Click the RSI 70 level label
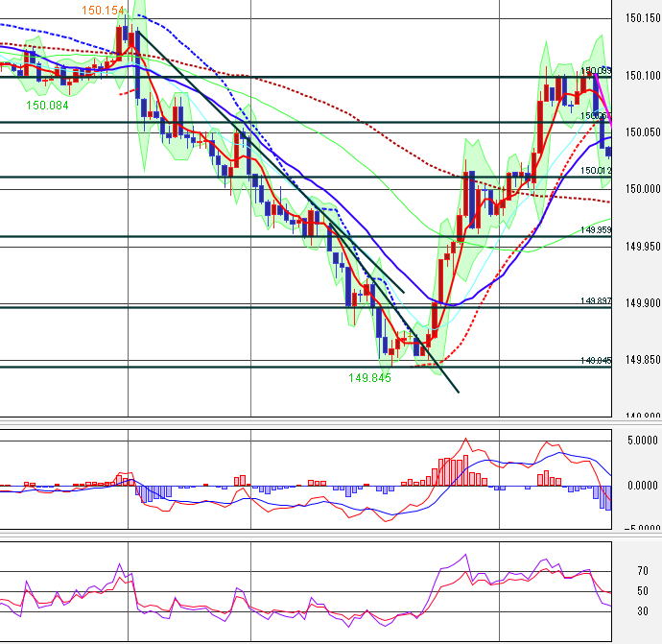Screen dimensions: 662x644 pos(641,570)
